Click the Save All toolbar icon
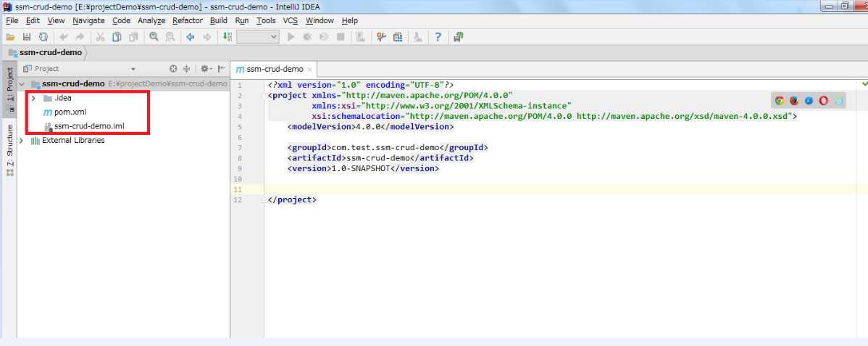868x346 pixels. pyautogui.click(x=27, y=37)
